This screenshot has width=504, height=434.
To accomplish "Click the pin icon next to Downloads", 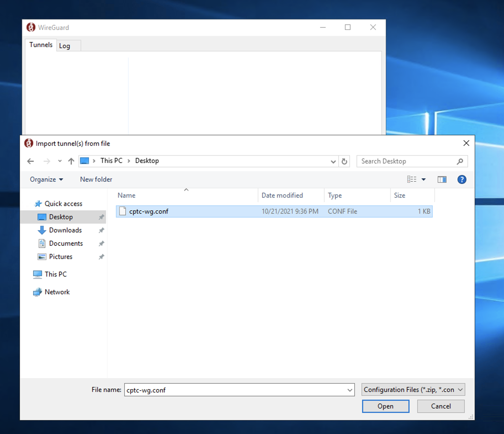I will point(101,230).
